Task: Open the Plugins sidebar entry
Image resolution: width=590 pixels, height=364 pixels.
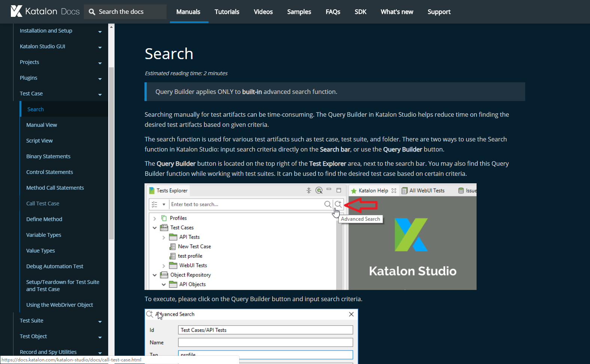Action: pos(28,78)
